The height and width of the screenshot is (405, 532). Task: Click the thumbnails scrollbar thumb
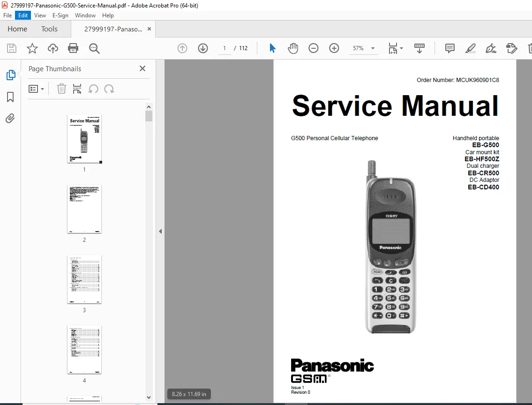[x=149, y=116]
